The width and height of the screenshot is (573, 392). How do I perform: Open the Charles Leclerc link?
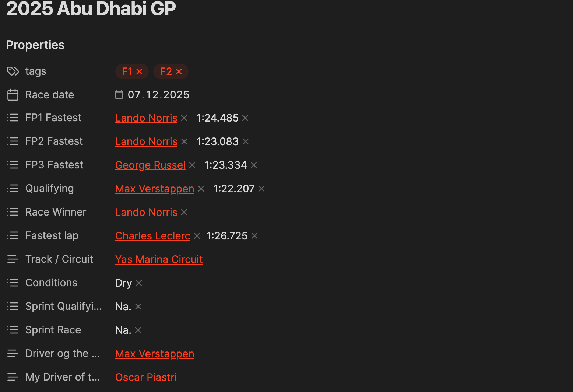pos(152,236)
